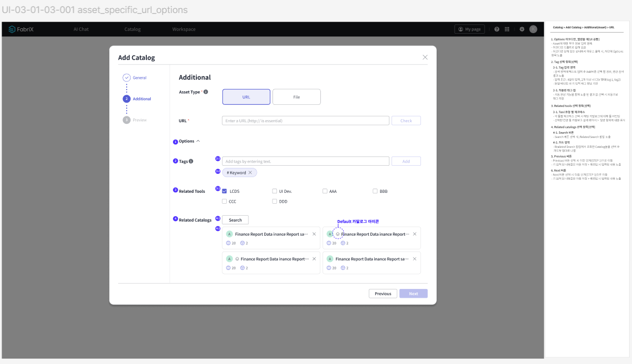Show the Tags info tooltip icon
Viewport: 632px width, 364px height.
point(191,161)
